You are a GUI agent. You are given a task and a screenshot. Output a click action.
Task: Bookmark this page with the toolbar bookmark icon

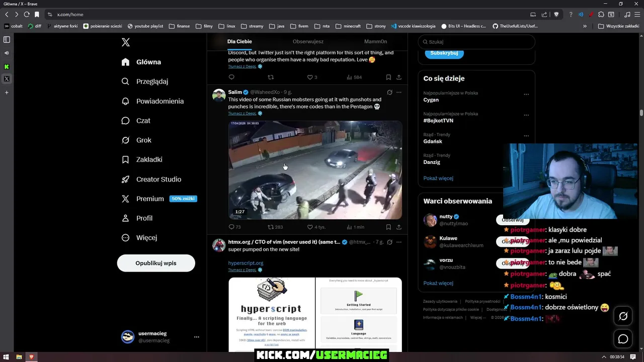tap(37, 15)
